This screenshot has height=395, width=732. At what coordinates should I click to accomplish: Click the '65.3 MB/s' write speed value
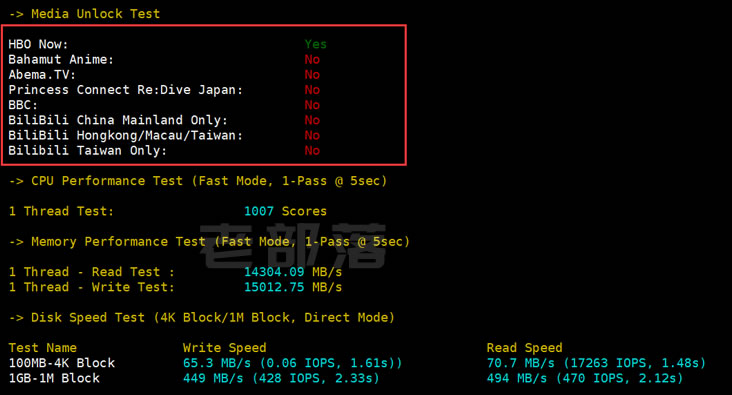pyautogui.click(x=217, y=363)
